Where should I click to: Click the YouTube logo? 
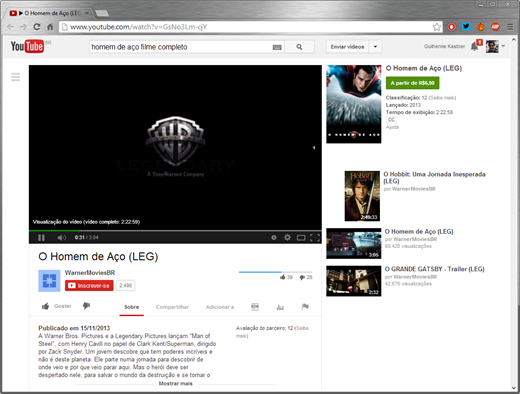pos(27,46)
